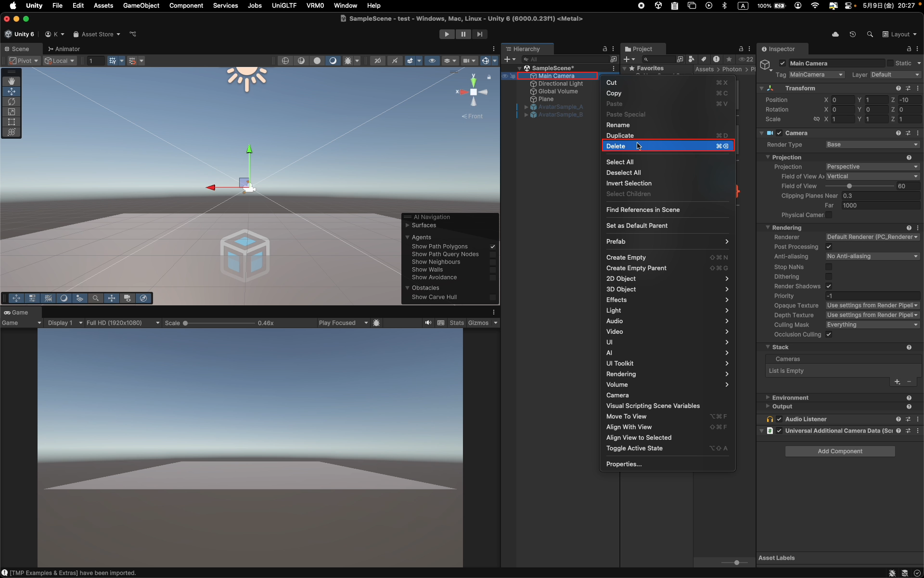Click the Step frame button

(x=480, y=34)
